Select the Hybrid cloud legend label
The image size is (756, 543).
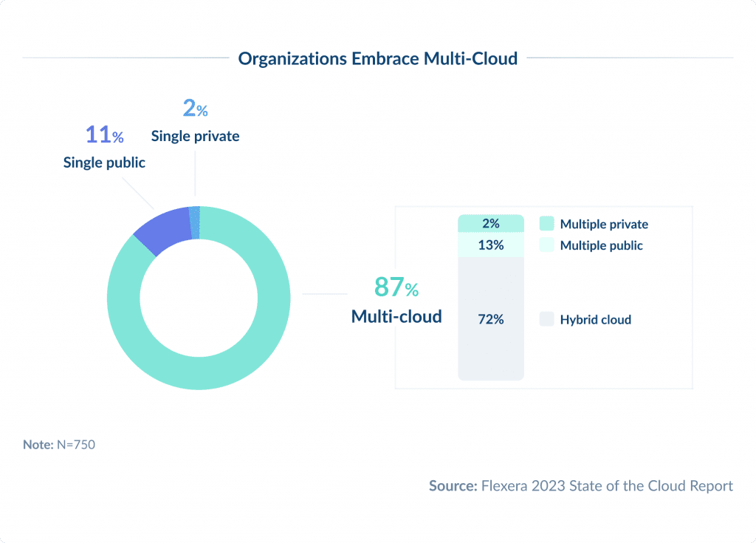pyautogui.click(x=596, y=319)
